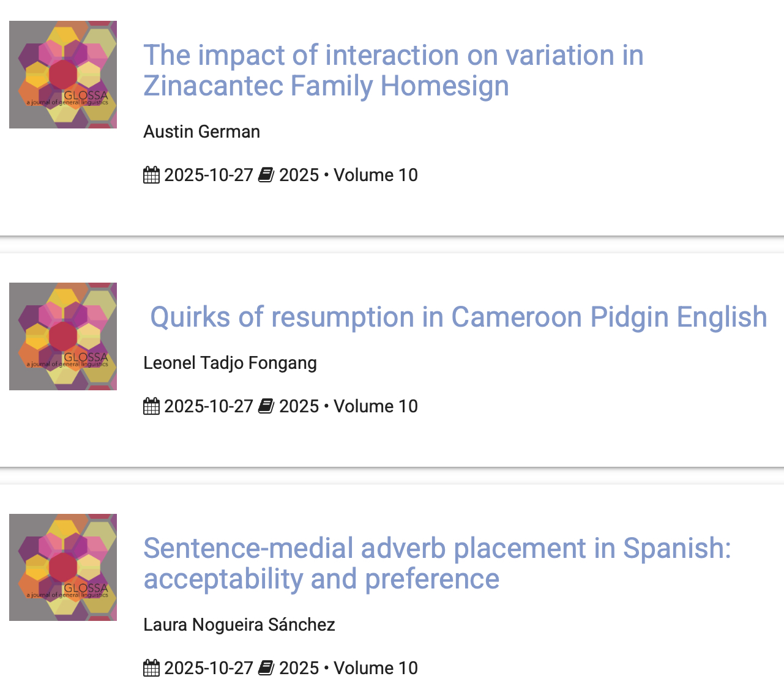
Task: Open Glossa cover thumbnail for Spanish adverb article
Action: pyautogui.click(x=63, y=568)
